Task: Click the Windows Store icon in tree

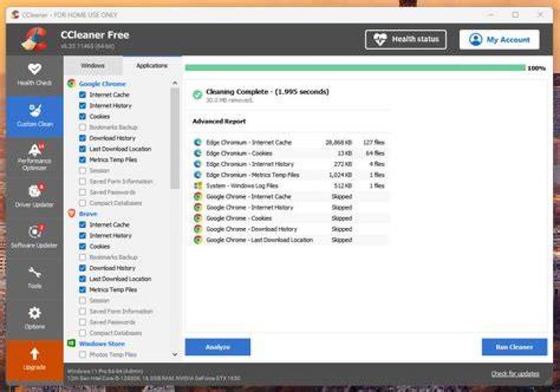Action: coord(72,344)
